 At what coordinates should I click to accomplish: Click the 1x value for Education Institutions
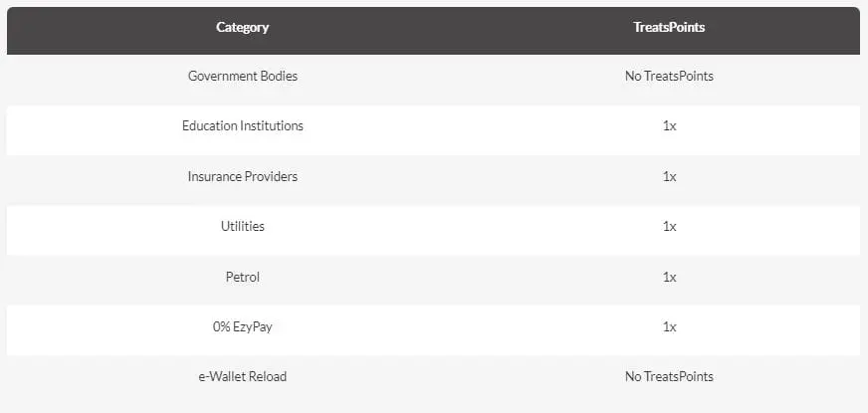coord(669,126)
